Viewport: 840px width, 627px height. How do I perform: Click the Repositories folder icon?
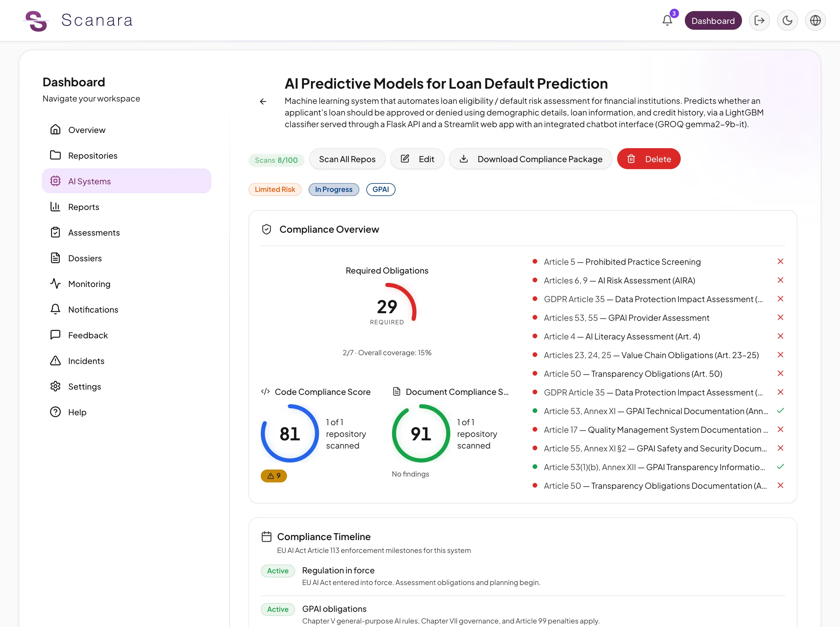pyautogui.click(x=55, y=155)
